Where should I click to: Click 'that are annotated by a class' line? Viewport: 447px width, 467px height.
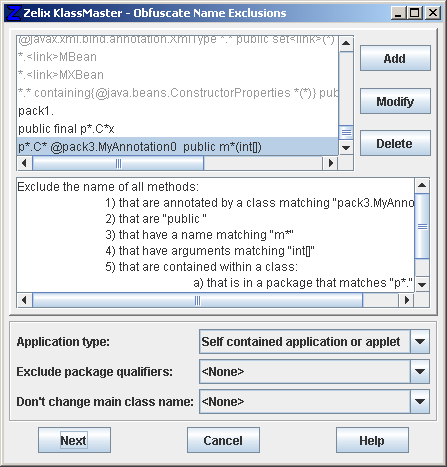[260, 203]
